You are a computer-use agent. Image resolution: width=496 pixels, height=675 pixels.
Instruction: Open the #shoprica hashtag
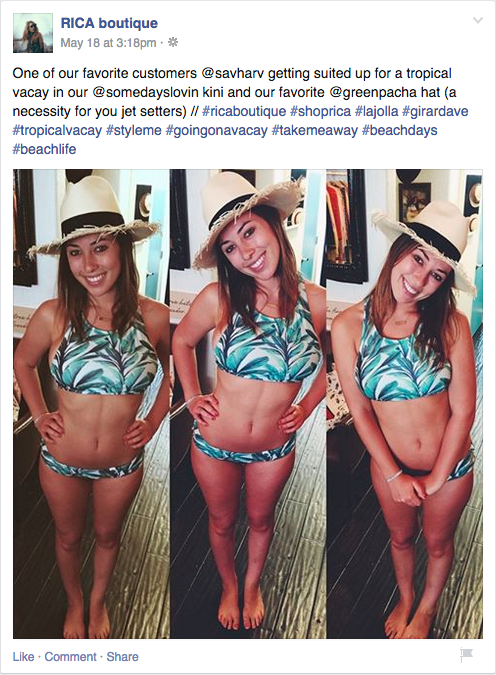point(320,111)
